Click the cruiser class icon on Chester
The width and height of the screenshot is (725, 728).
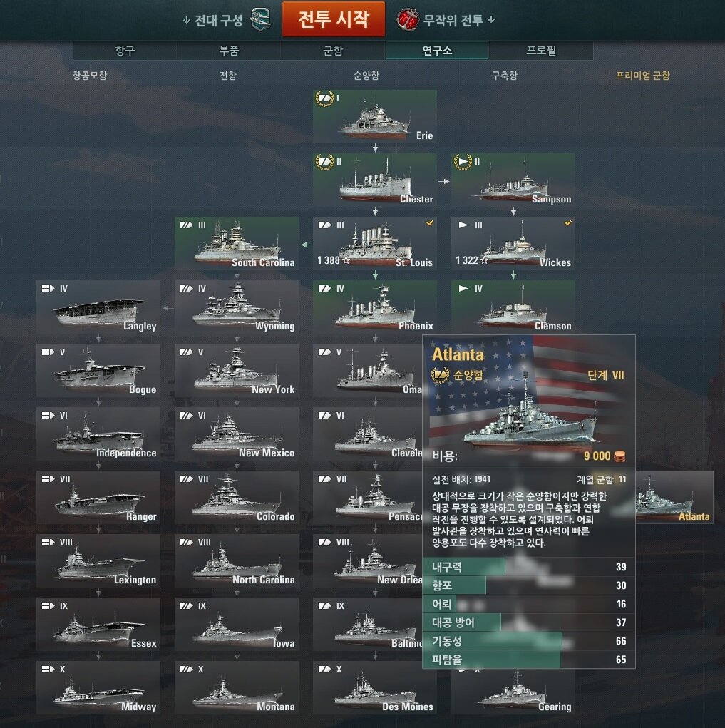pyautogui.click(x=325, y=162)
